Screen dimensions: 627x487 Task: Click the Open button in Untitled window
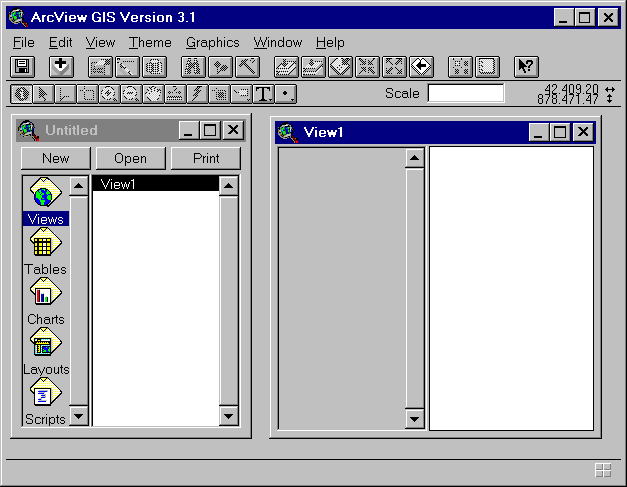(130, 158)
